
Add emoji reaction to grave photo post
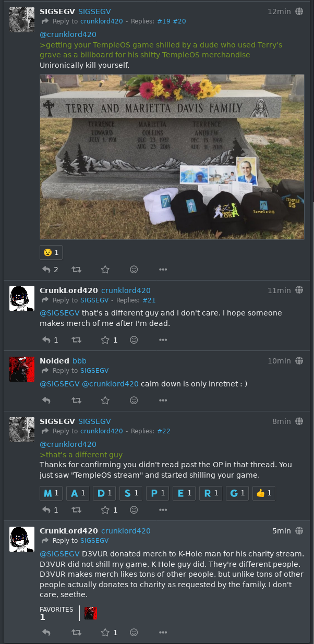click(x=134, y=270)
